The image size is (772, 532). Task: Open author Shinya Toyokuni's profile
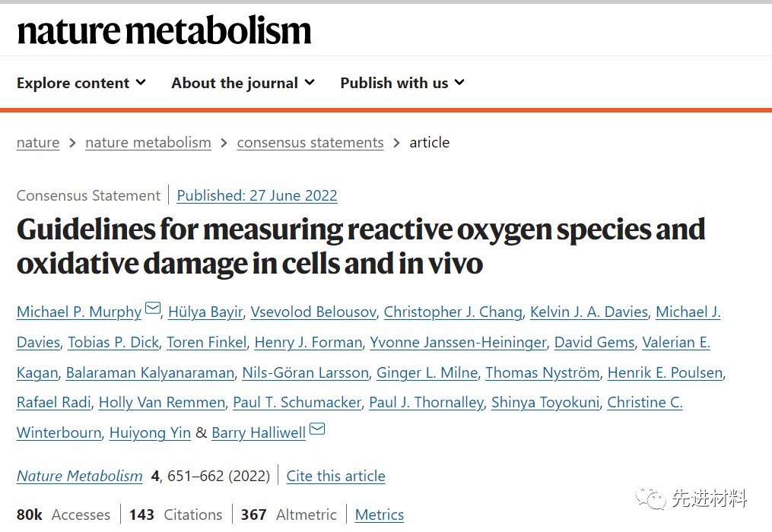click(x=545, y=403)
